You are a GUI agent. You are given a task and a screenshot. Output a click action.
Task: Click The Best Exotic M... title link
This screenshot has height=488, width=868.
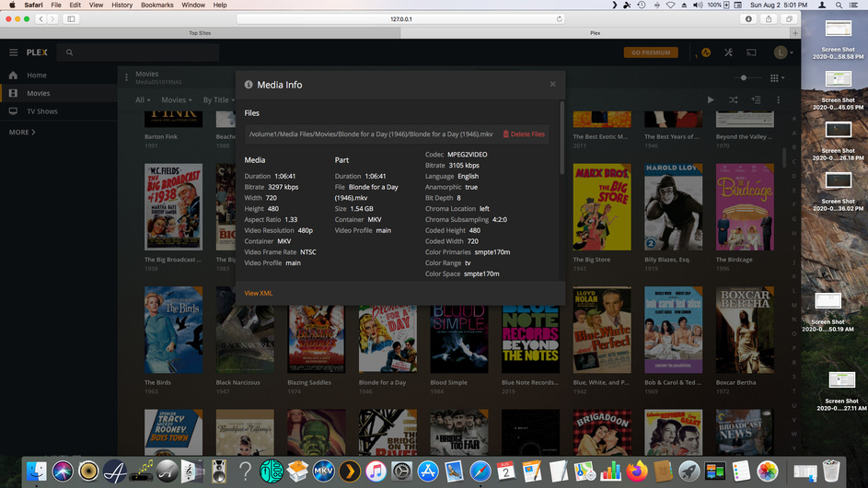(600, 137)
